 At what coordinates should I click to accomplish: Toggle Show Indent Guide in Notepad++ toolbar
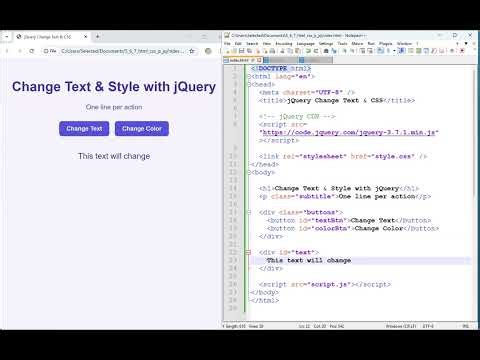tap(402, 51)
